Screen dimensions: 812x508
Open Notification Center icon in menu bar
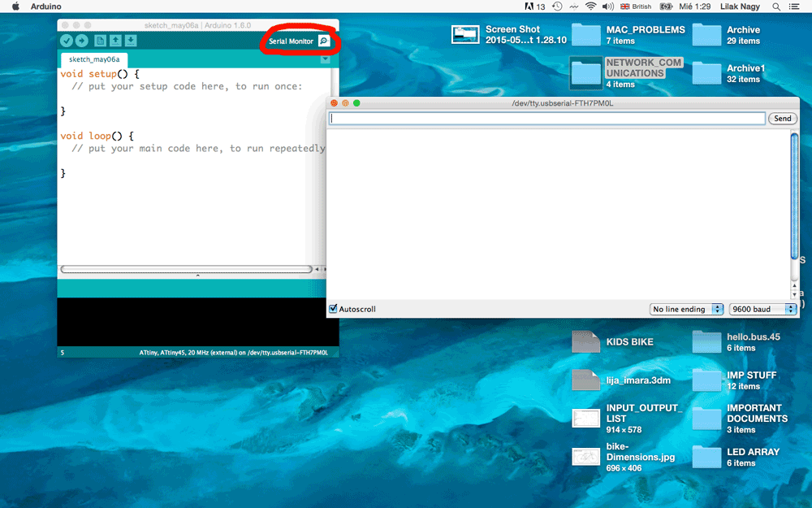[x=794, y=7]
